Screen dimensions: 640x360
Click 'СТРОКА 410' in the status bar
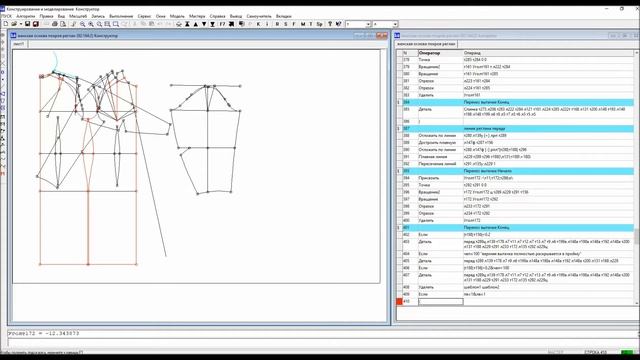(596, 352)
